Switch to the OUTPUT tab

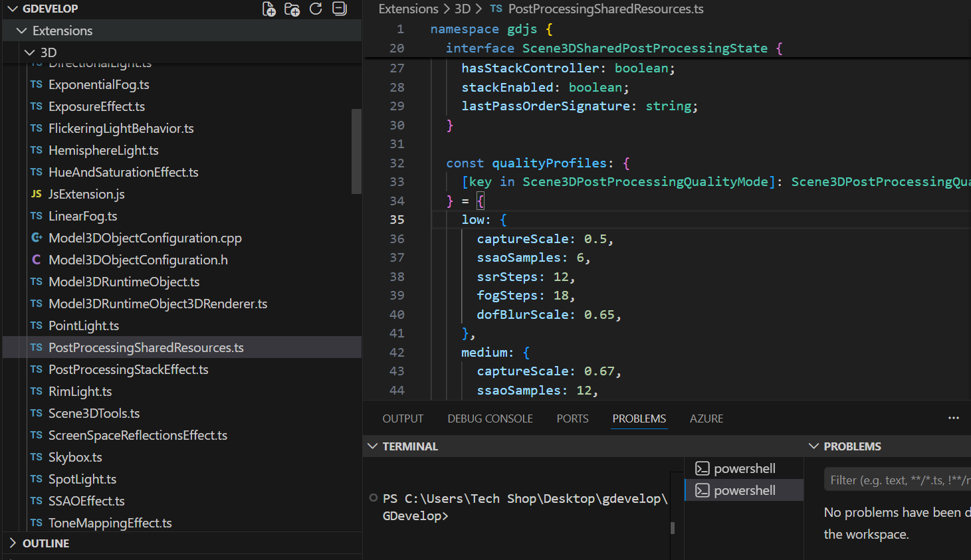(403, 419)
